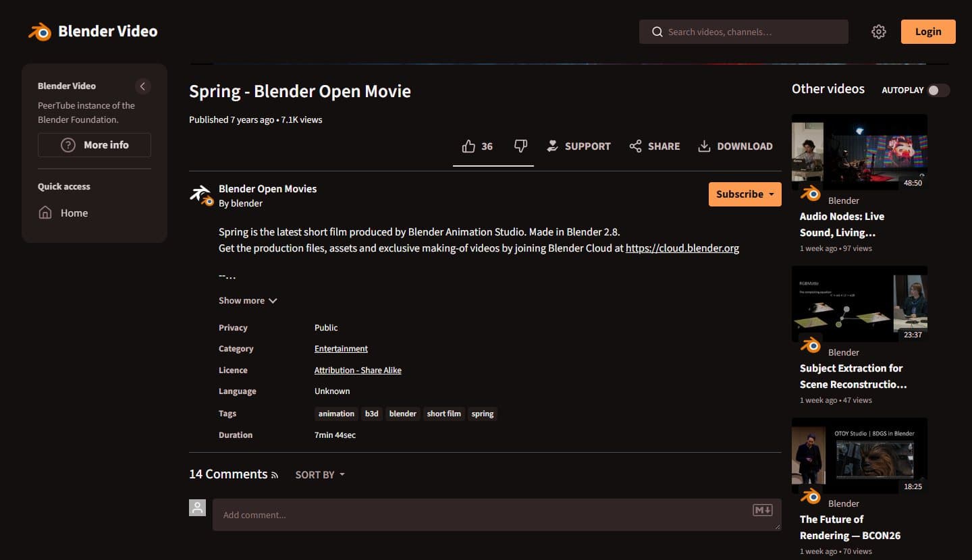Select the spring tag
The image size is (972, 560).
483,414
